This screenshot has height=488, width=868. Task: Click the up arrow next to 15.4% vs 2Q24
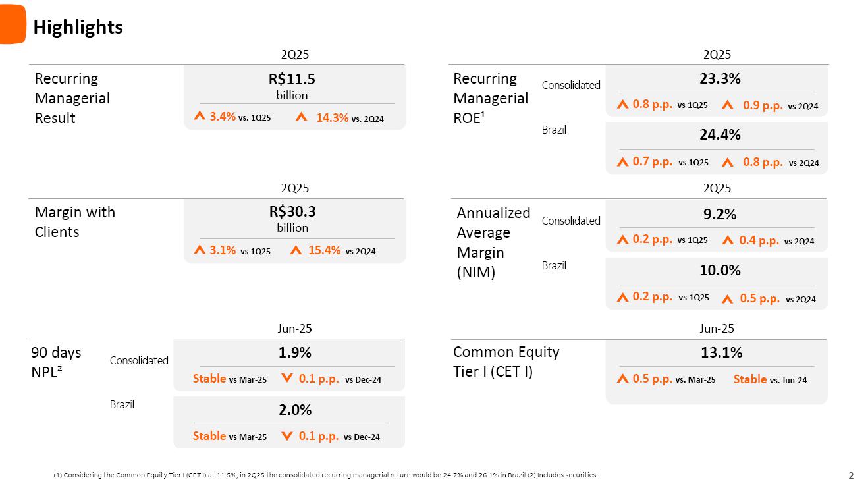[296, 250]
